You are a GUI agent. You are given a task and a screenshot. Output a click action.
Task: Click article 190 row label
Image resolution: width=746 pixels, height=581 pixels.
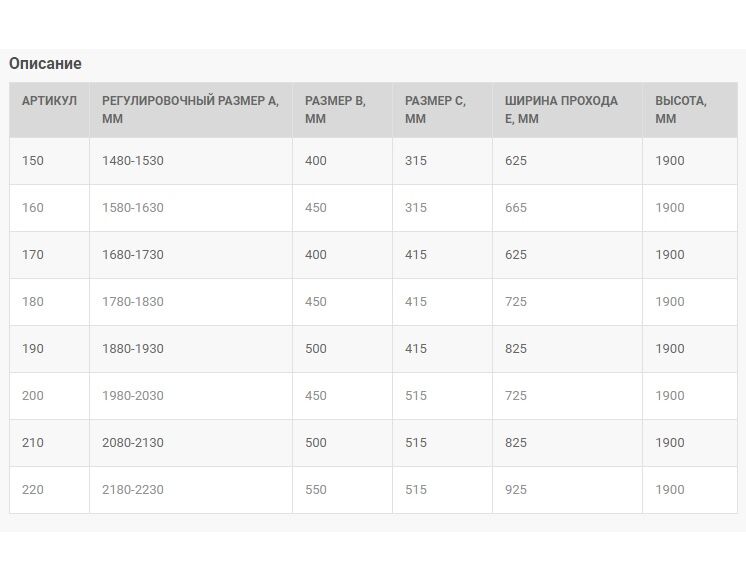coord(33,349)
